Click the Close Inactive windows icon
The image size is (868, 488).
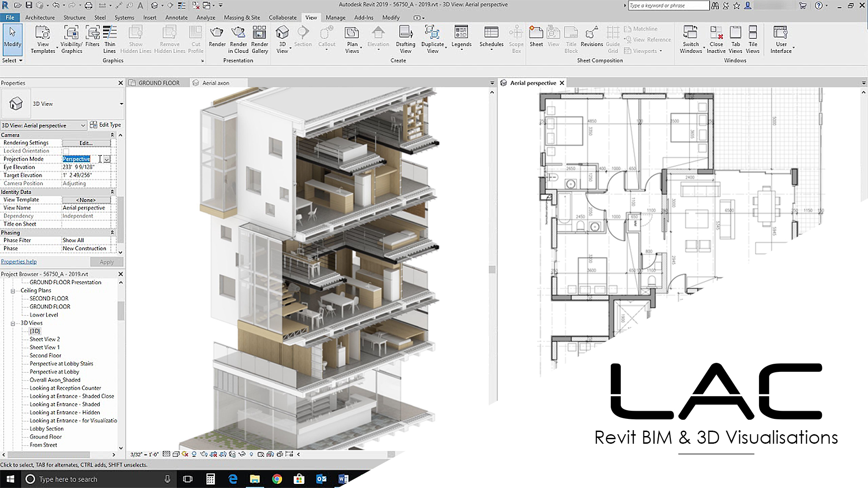point(716,33)
